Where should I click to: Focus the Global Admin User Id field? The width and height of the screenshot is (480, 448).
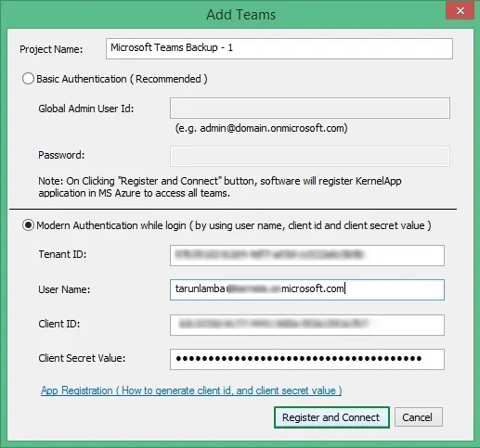(x=310, y=109)
